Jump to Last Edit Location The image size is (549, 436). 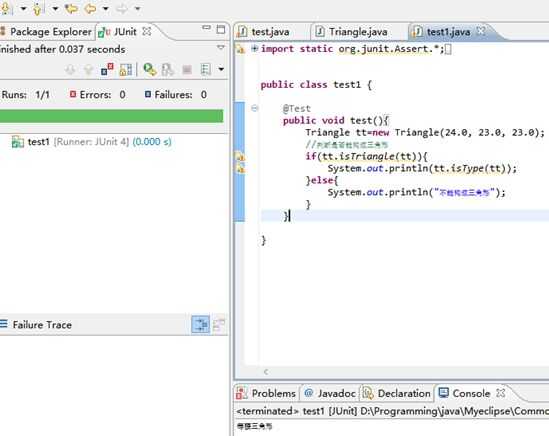(71, 8)
